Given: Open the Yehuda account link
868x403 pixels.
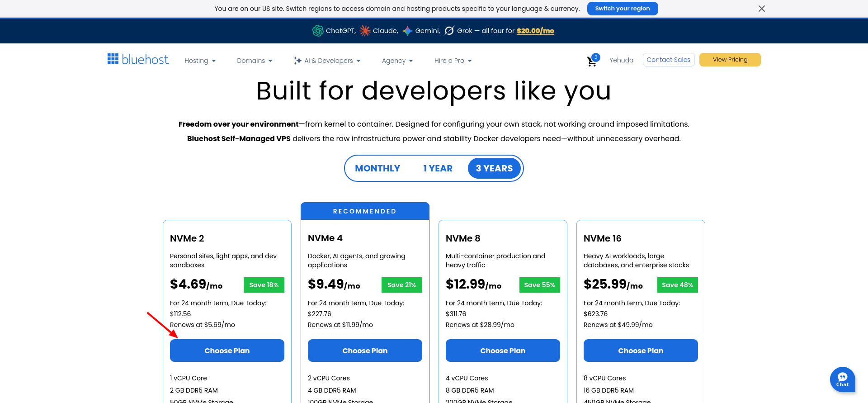Looking at the screenshot, I should (x=621, y=60).
